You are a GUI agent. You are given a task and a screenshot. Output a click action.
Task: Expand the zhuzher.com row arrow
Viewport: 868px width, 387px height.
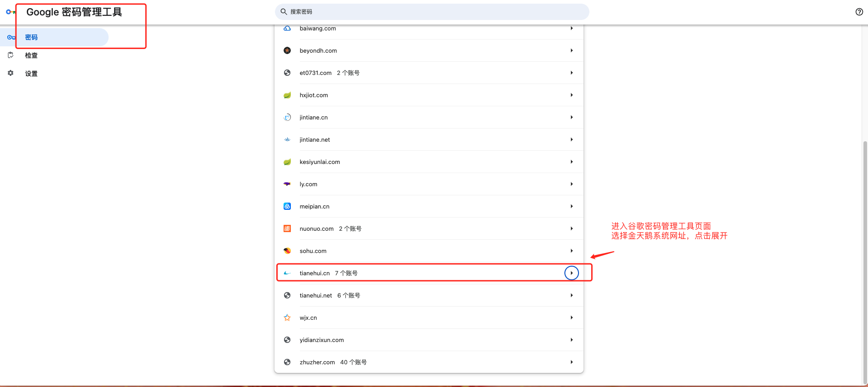pyautogui.click(x=572, y=362)
